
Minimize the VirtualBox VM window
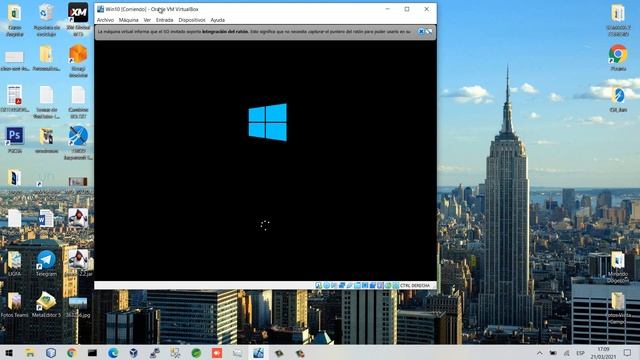coord(388,9)
